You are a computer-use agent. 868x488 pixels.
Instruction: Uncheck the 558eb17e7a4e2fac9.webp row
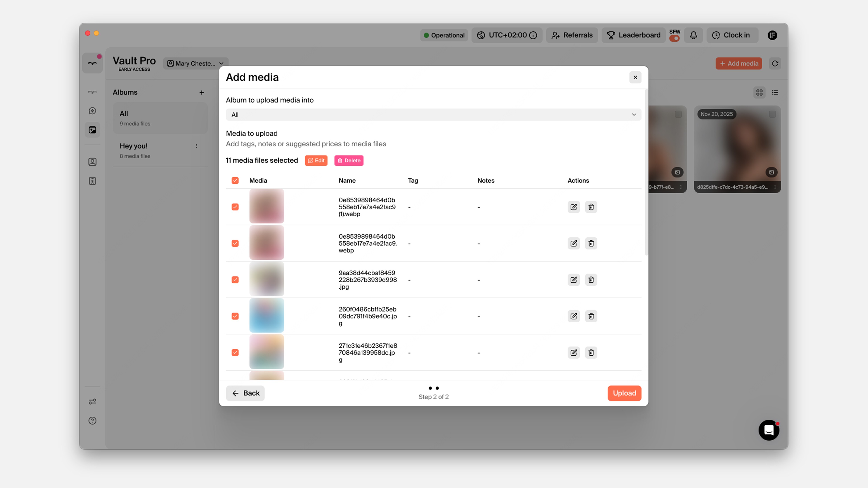(235, 243)
